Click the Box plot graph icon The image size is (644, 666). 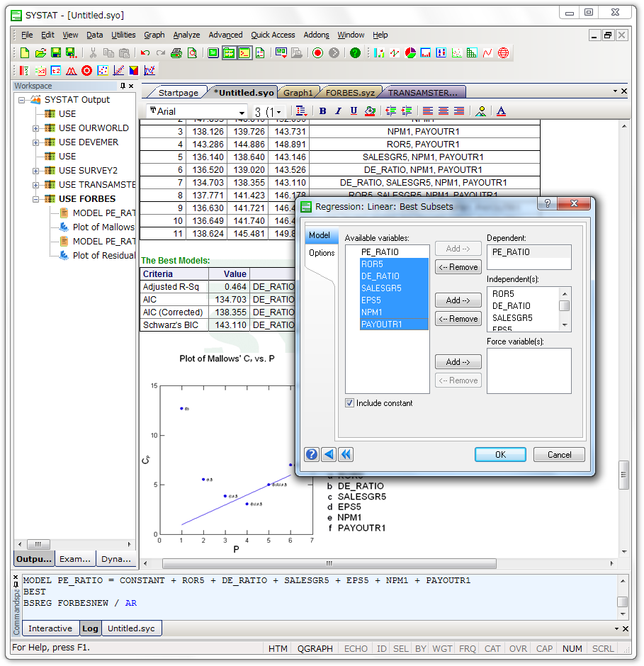pyautogui.click(x=441, y=52)
